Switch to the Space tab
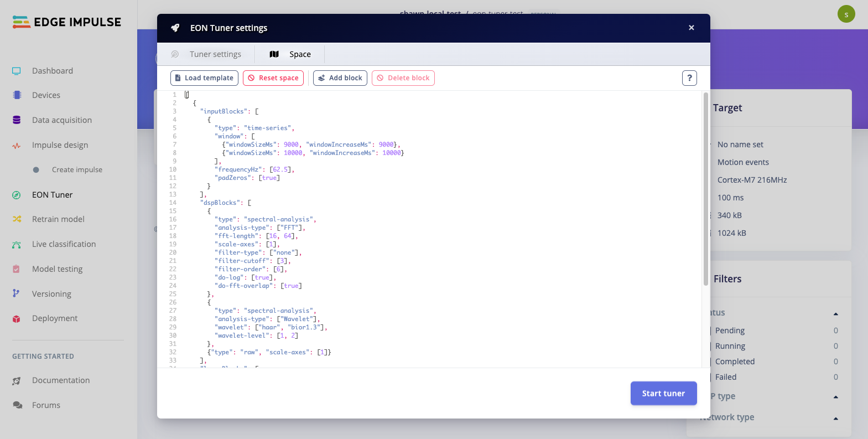The height and width of the screenshot is (439, 868). (x=290, y=54)
